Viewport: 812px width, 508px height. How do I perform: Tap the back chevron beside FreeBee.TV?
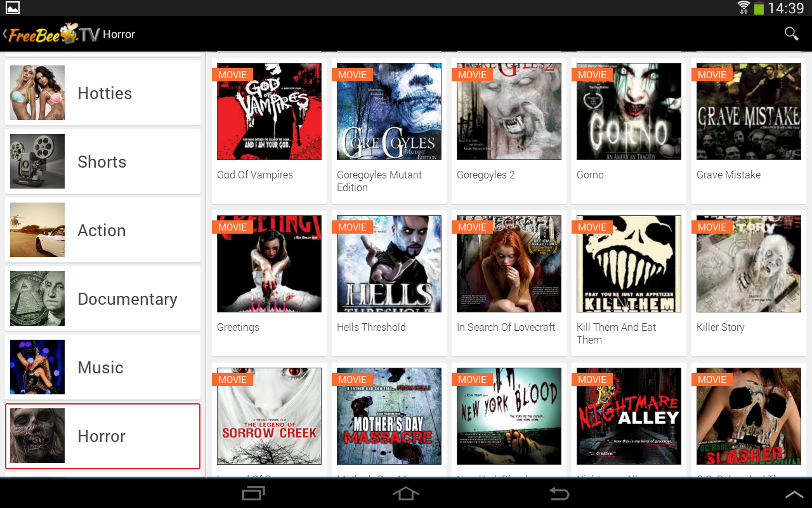pyautogui.click(x=5, y=33)
